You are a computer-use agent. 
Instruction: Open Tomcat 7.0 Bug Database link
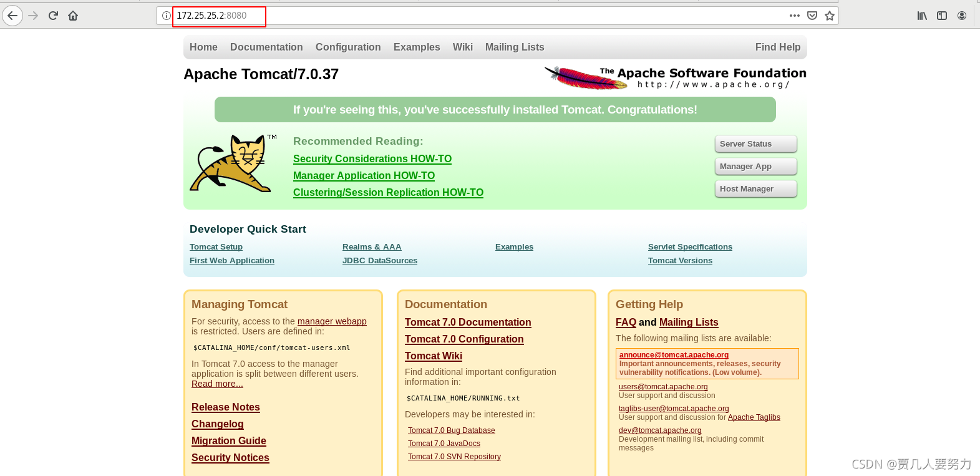point(452,430)
